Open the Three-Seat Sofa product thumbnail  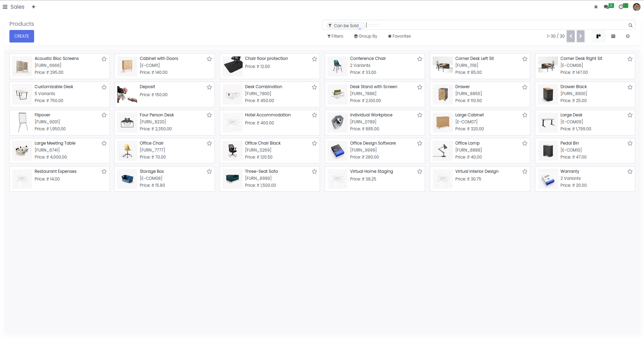coord(232,179)
